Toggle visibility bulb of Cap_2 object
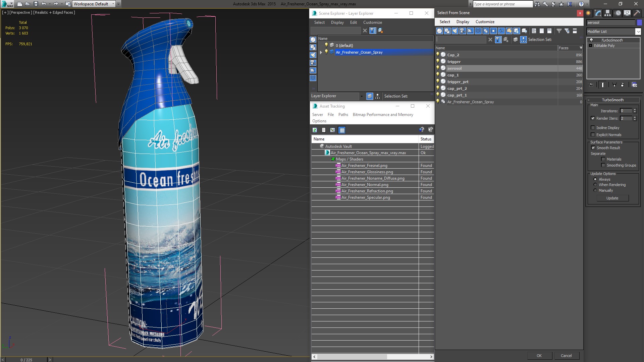The image size is (644, 362). 438,55
